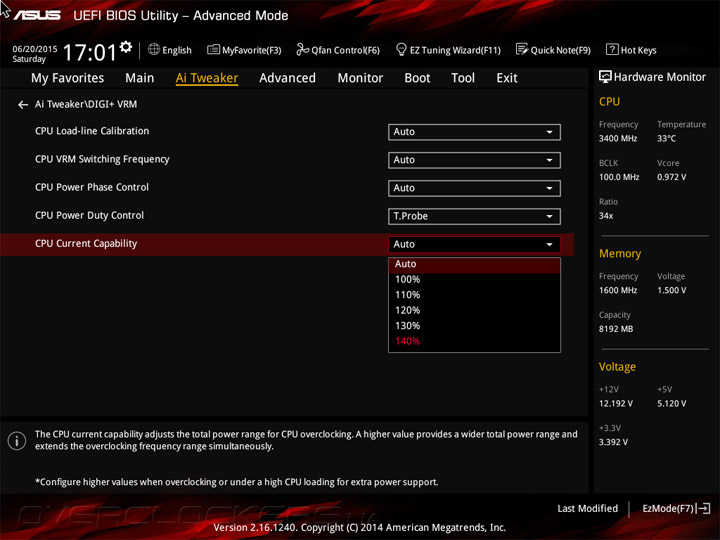
Task: Click the Hardware Monitor screen icon
Action: (605, 77)
